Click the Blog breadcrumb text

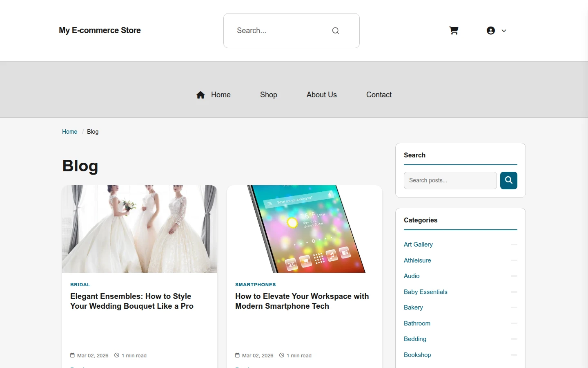pos(93,132)
